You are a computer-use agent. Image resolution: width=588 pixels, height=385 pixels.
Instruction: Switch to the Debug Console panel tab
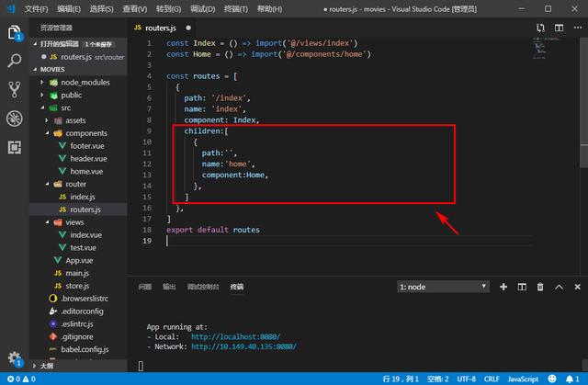click(x=203, y=287)
